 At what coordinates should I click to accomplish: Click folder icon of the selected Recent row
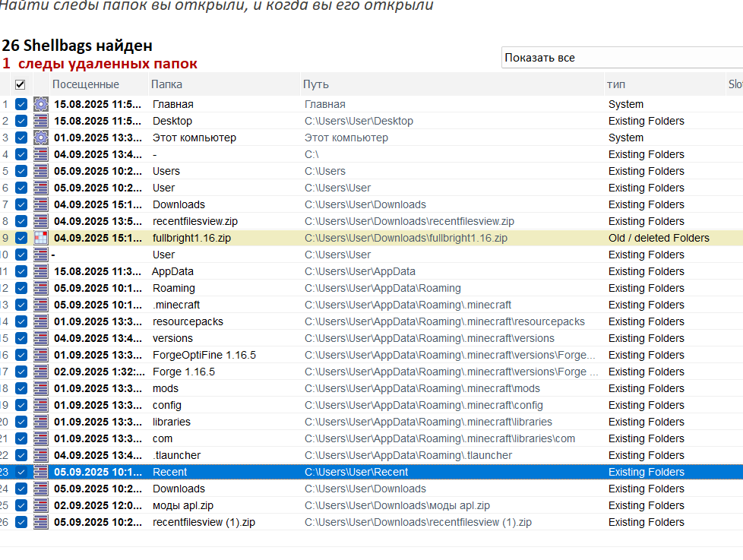(41, 472)
